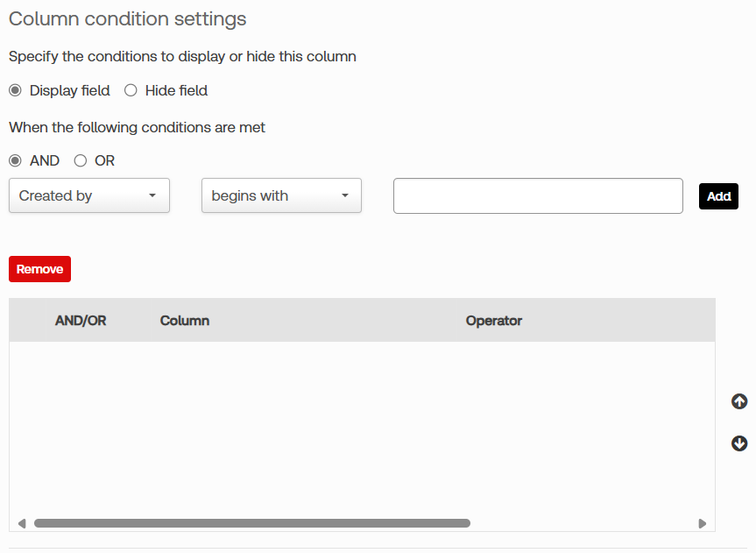The height and width of the screenshot is (553, 756).
Task: Select the Display field radio button
Action: [16, 90]
